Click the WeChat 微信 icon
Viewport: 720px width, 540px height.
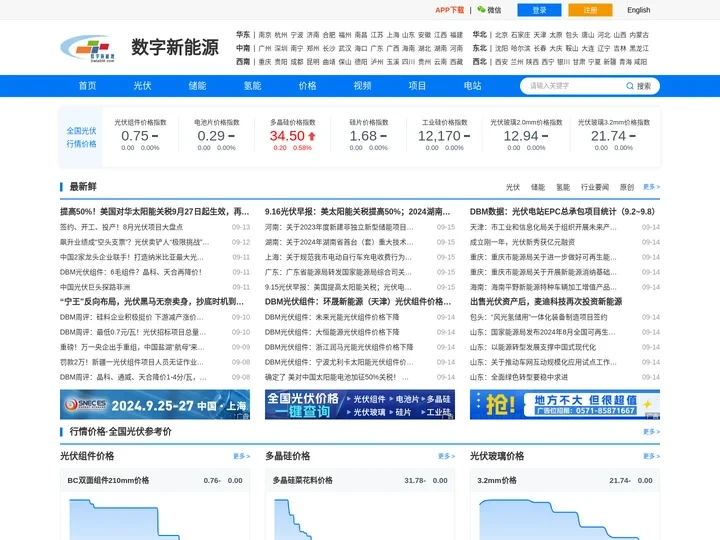tap(481, 10)
